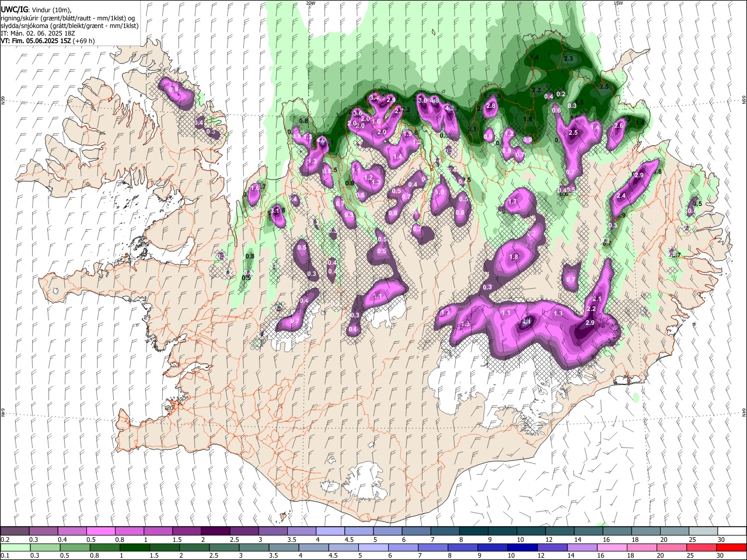This screenshot has height=560, width=747.
Task: Click the 'Vindur (10m),' header text
Action: coord(51,10)
